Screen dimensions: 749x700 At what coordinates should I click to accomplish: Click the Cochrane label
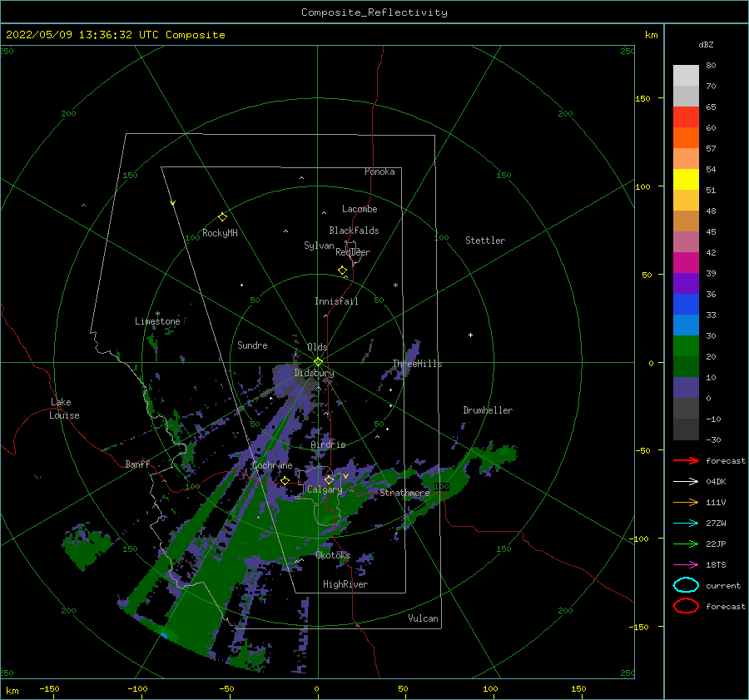[272, 465]
